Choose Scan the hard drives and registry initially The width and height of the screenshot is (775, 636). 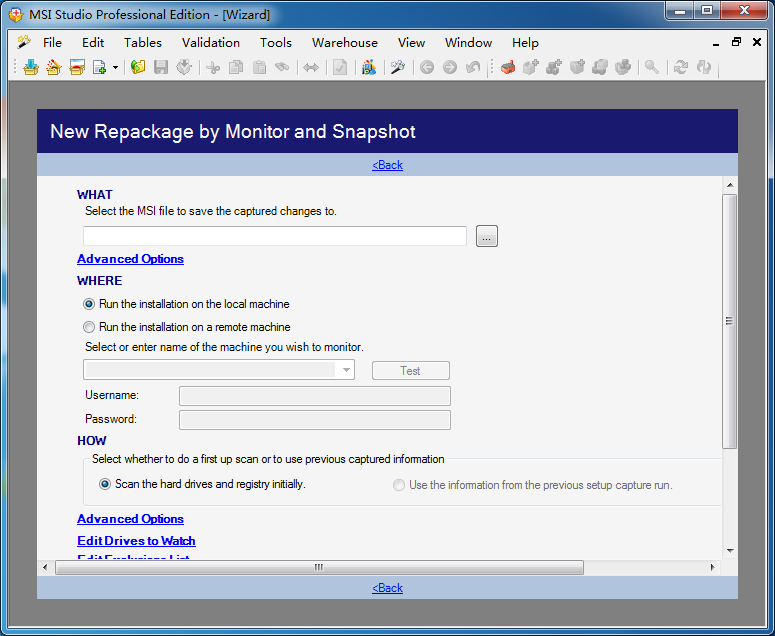click(x=105, y=484)
